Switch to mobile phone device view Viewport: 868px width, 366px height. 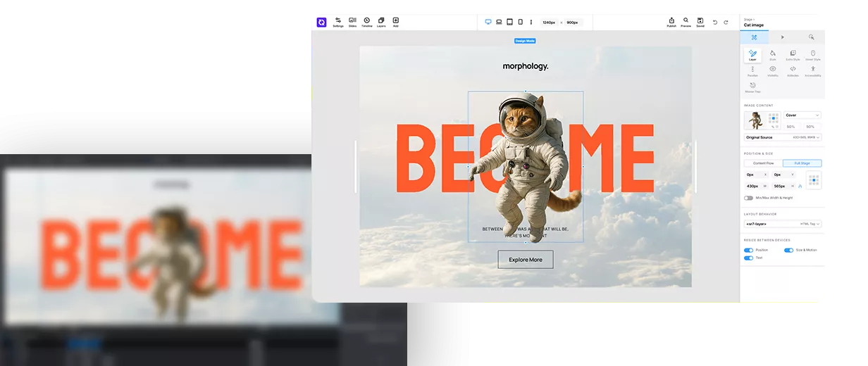(521, 22)
